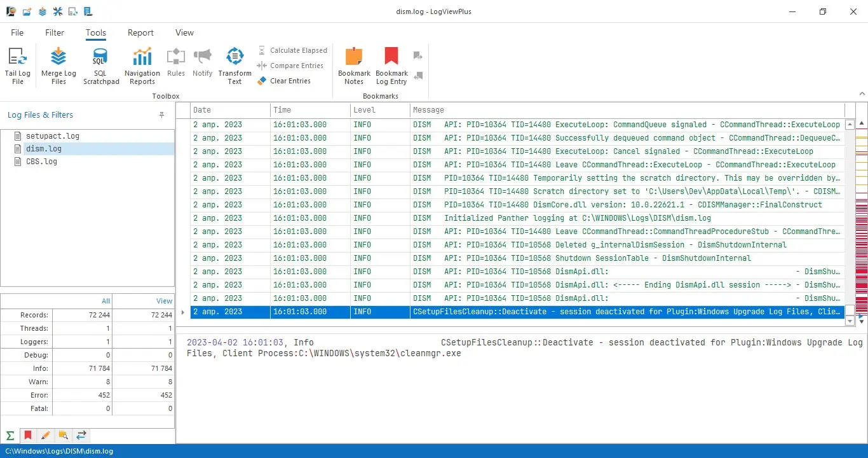Open Navigation Reports
The image size is (868, 458).
click(x=142, y=66)
